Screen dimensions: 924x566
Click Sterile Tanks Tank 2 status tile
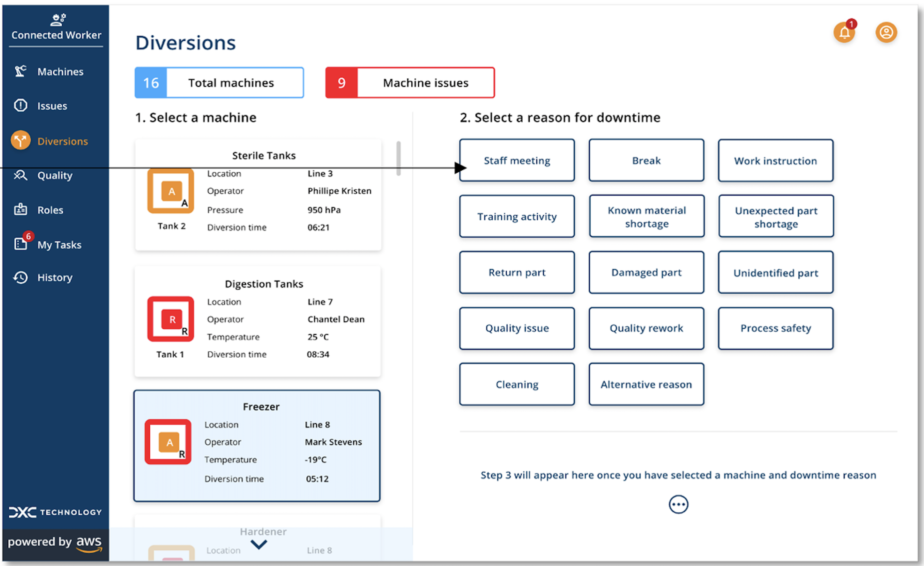pyautogui.click(x=171, y=191)
